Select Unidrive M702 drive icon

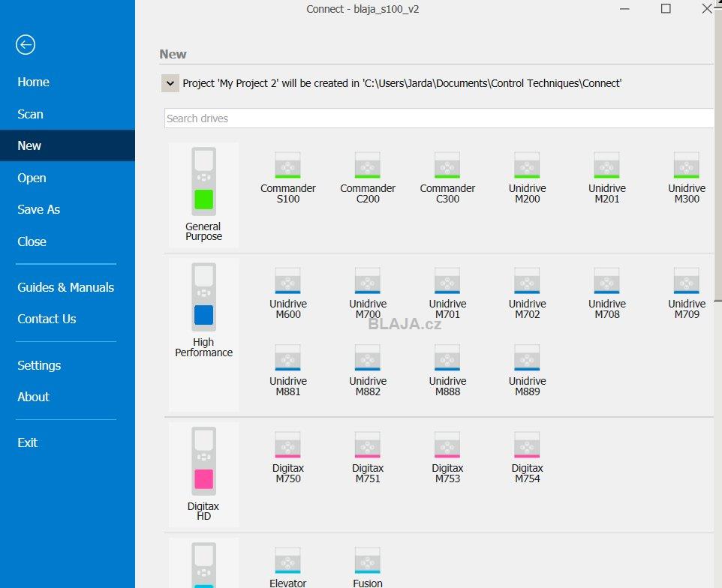click(x=527, y=280)
